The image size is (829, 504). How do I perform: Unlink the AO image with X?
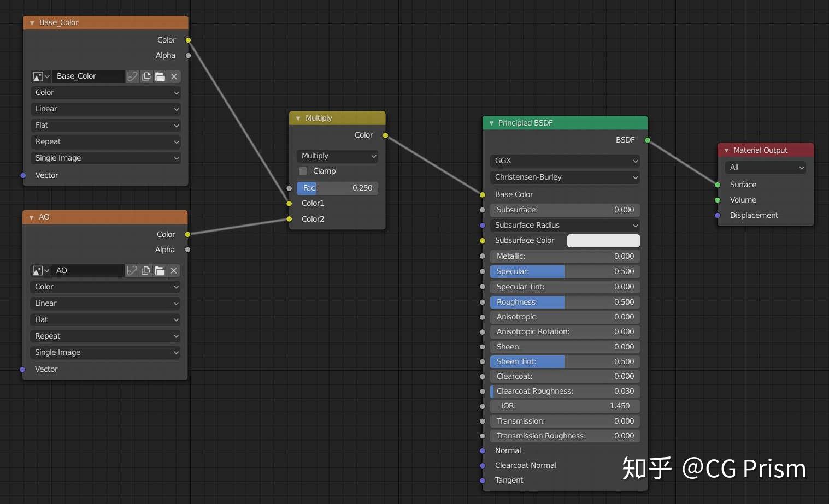tap(174, 271)
